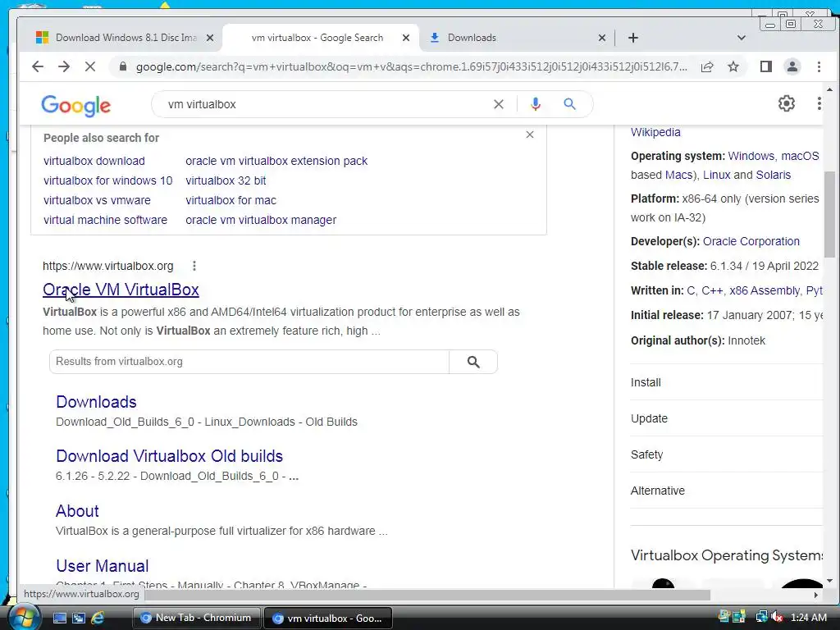Search for virtualbox vs vmware
The image size is (840, 630).
[x=97, y=200]
